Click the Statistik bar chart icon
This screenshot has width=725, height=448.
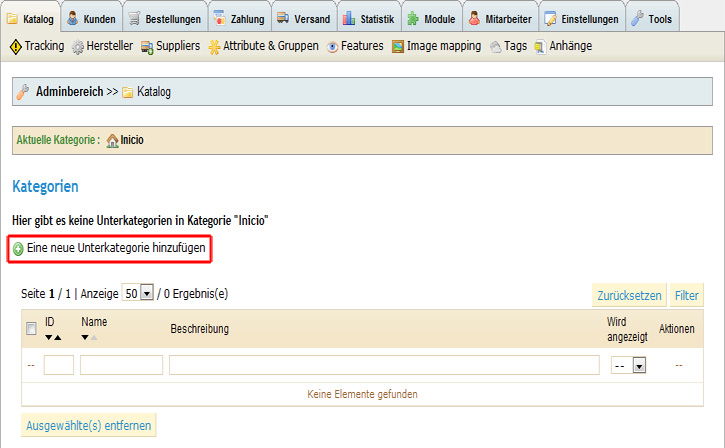coord(349,18)
